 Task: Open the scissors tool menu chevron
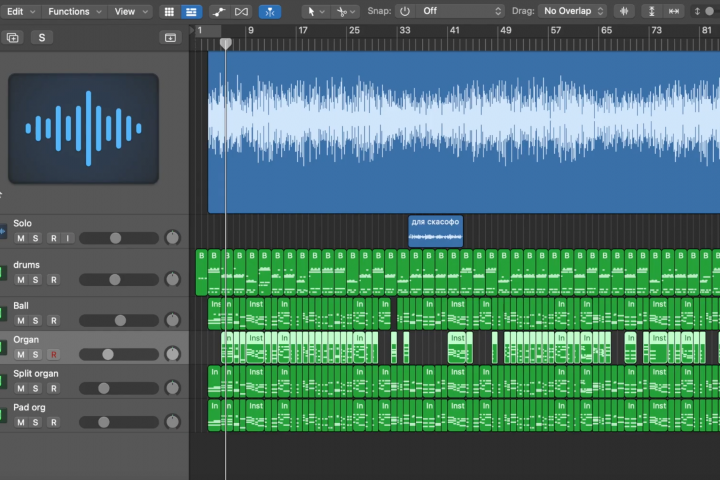point(352,12)
